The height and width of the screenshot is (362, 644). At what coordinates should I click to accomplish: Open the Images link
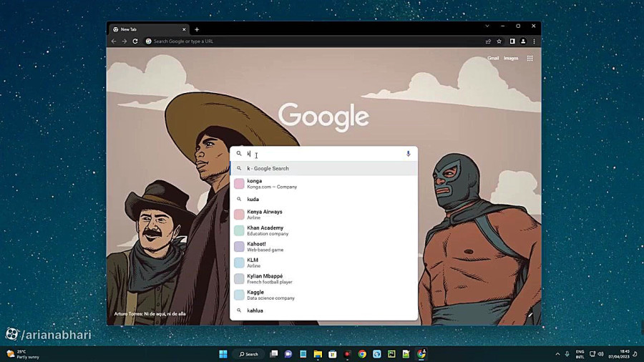(x=511, y=58)
